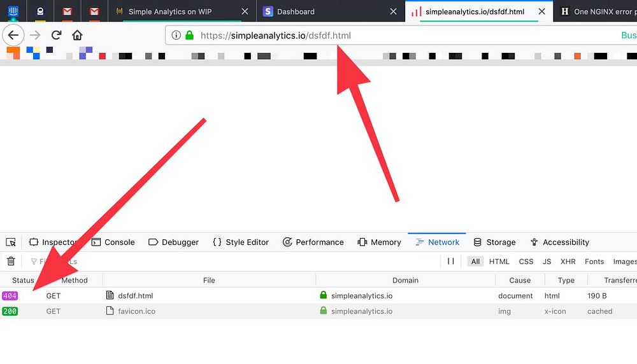This screenshot has height=364, width=637.
Task: Open the Intercom pinned tab
Action: point(13,11)
